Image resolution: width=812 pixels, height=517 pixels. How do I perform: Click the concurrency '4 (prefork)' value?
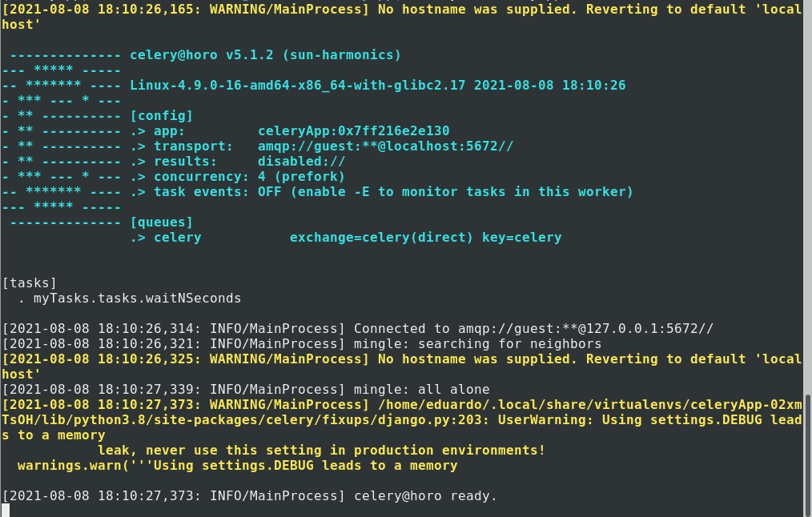(301, 177)
